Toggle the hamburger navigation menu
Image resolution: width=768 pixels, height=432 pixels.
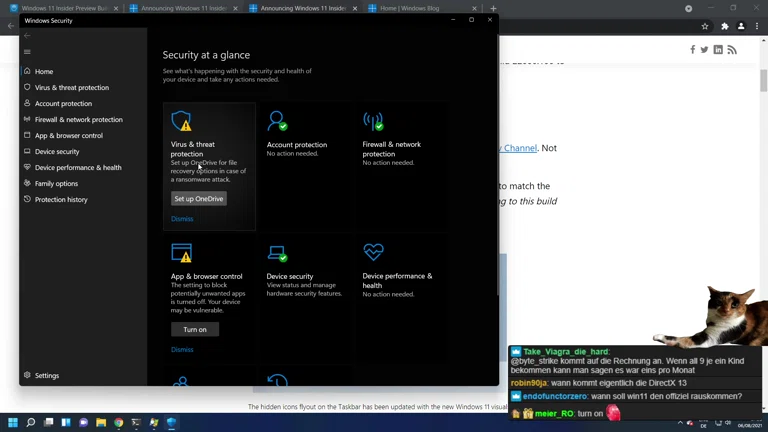point(27,52)
